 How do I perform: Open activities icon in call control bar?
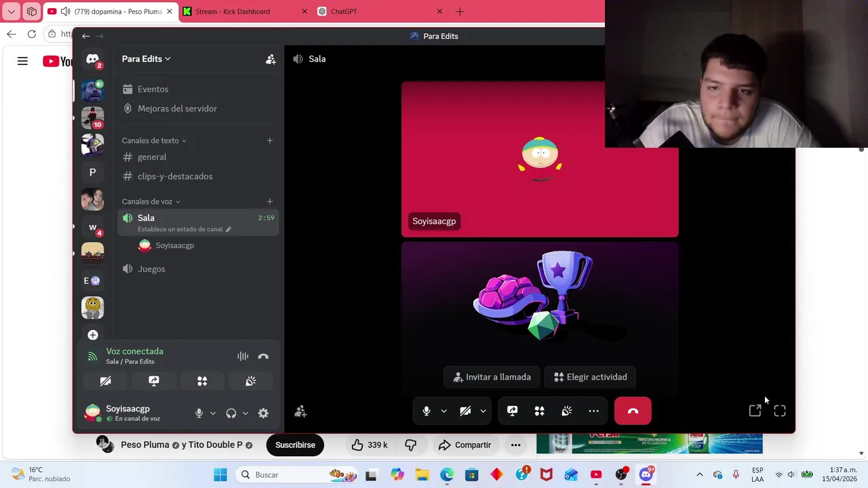coord(539,411)
